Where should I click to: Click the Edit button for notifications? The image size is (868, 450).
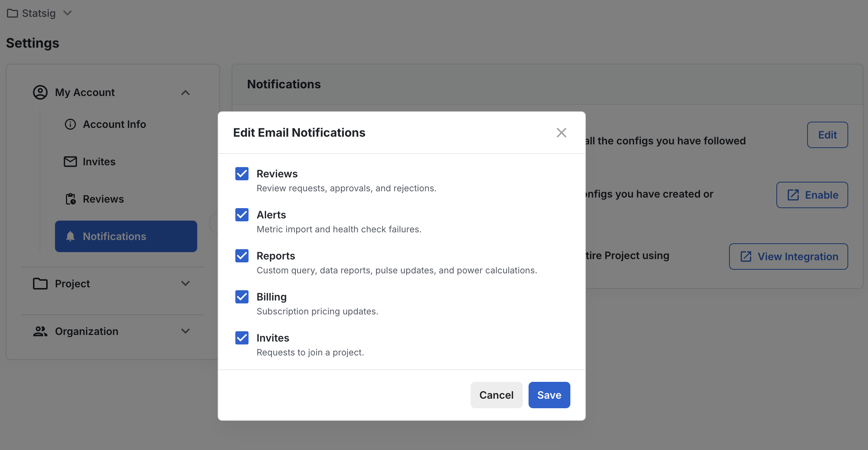(x=827, y=135)
